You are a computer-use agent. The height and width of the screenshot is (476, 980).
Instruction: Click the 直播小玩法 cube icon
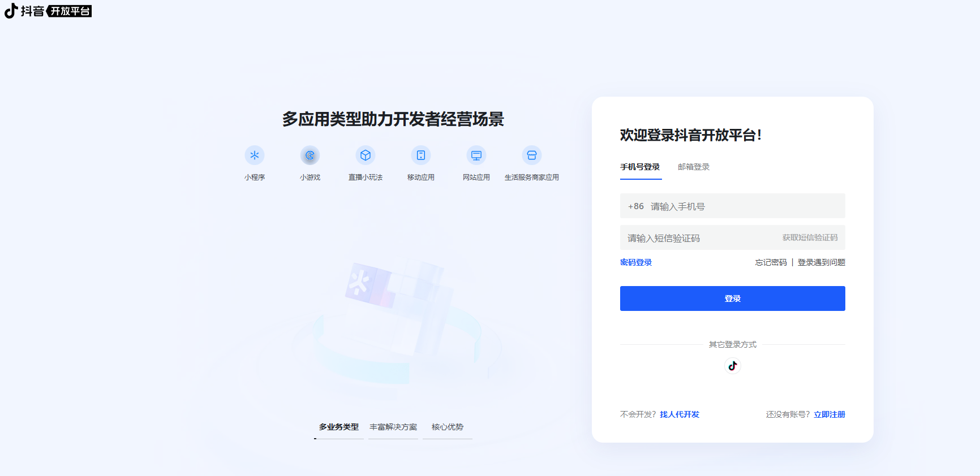[x=366, y=155]
